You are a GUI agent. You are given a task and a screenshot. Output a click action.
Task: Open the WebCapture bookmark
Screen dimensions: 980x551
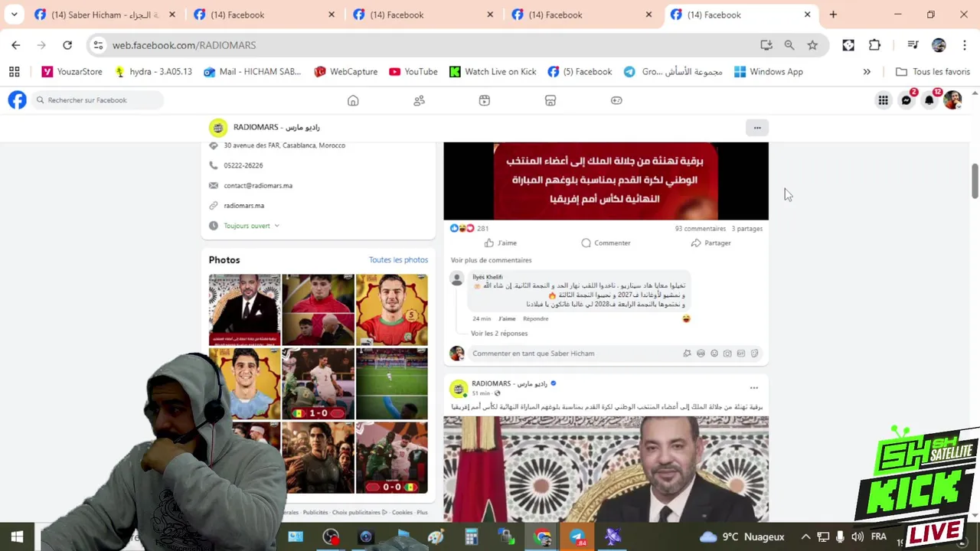[345, 72]
